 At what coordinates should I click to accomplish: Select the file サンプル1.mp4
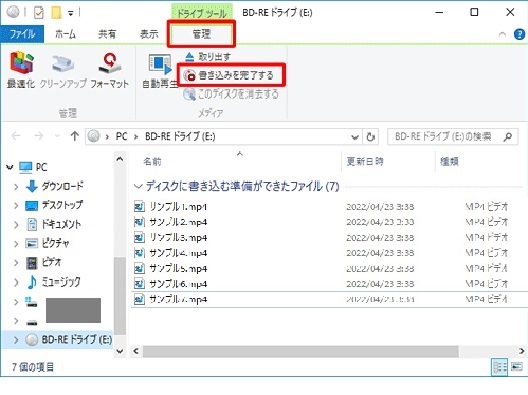(178, 206)
